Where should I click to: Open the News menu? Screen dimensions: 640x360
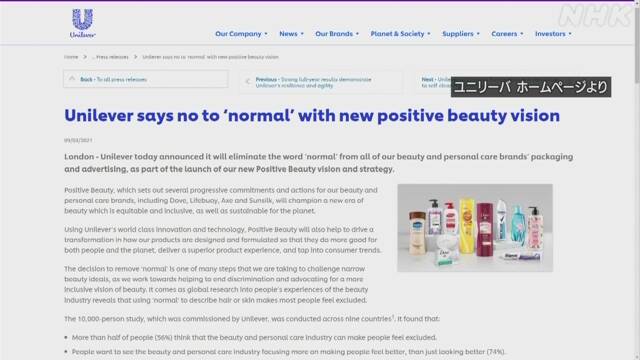[291, 34]
